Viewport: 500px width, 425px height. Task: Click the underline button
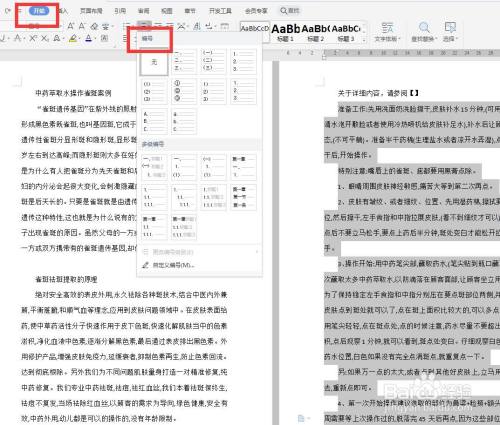click(3, 38)
